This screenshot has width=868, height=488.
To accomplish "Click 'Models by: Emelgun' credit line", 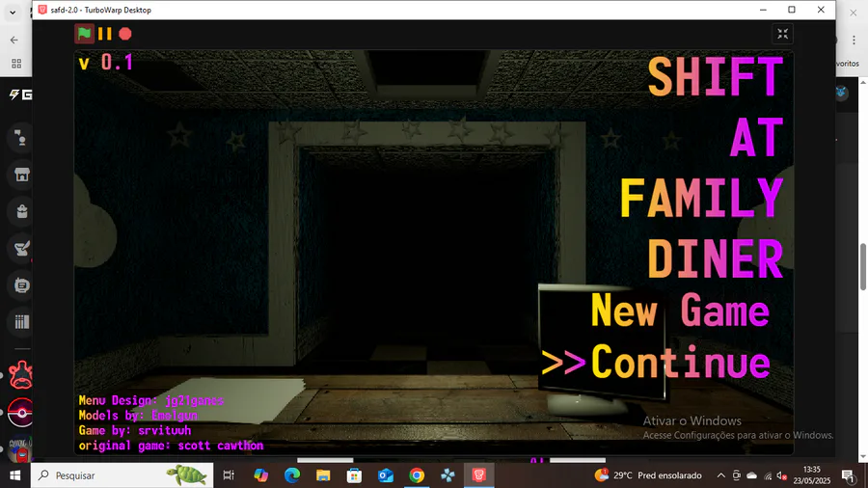I will click(x=138, y=415).
